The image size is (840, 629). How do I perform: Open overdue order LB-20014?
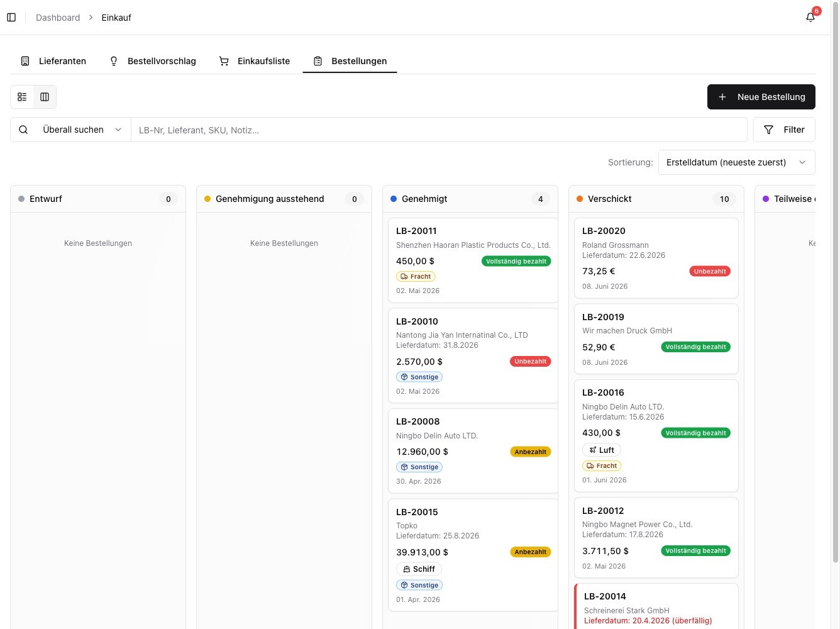pyautogui.click(x=656, y=606)
